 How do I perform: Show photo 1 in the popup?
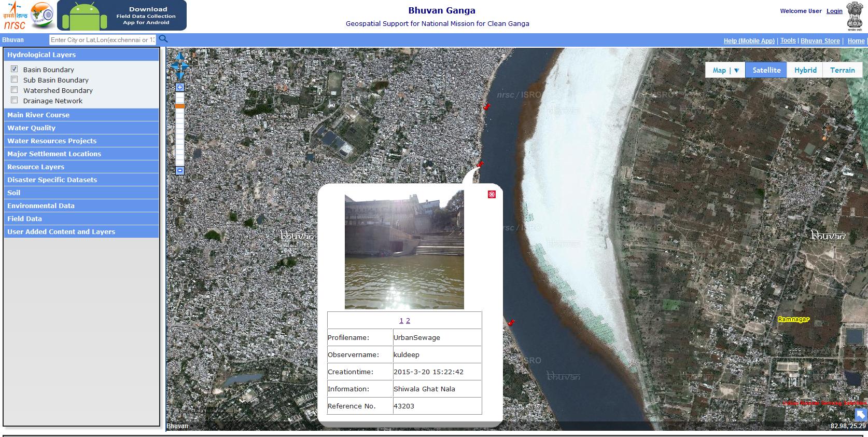(401, 321)
